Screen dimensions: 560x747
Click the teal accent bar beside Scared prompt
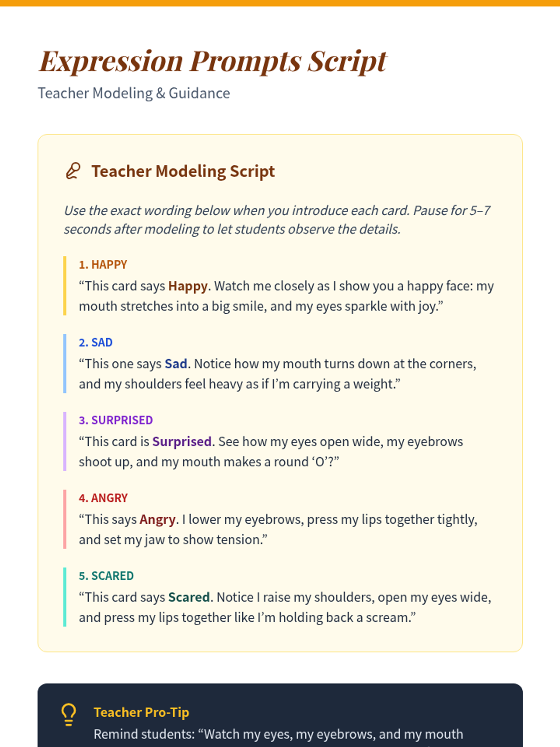(65, 597)
